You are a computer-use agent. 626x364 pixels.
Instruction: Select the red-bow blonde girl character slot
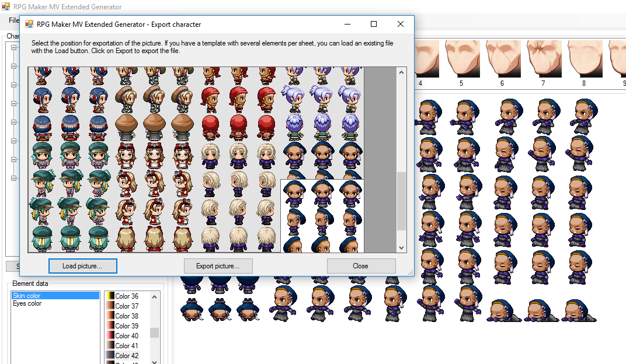pyautogui.click(x=154, y=197)
